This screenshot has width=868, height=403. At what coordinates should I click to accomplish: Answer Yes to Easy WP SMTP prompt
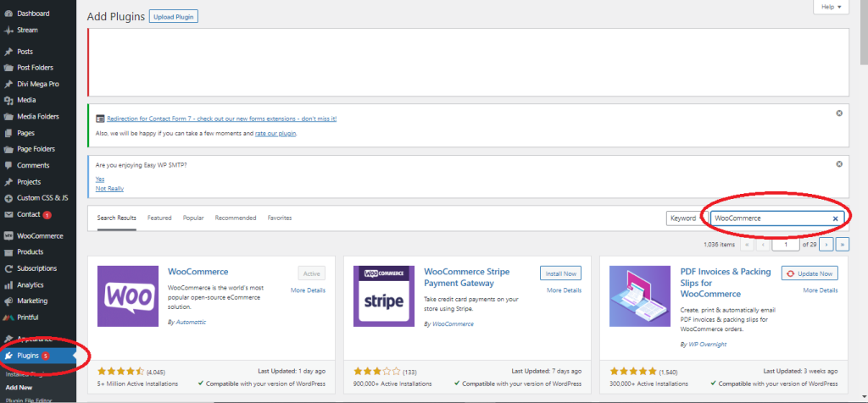(100, 179)
